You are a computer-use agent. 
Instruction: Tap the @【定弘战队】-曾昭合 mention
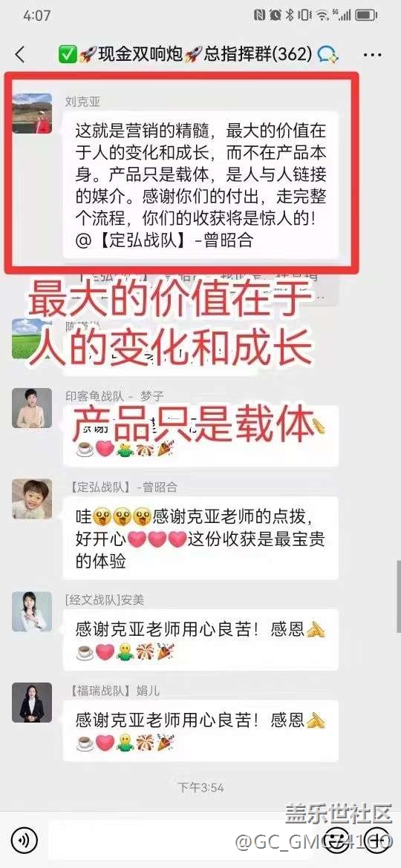coord(165,241)
